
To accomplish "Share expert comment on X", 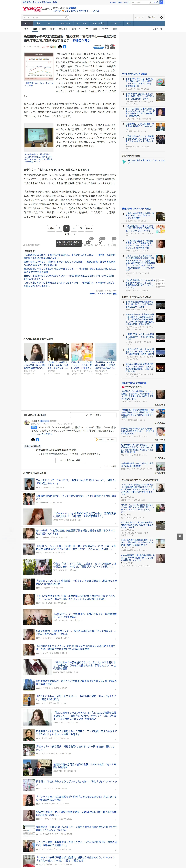I will tap(33, 440).
